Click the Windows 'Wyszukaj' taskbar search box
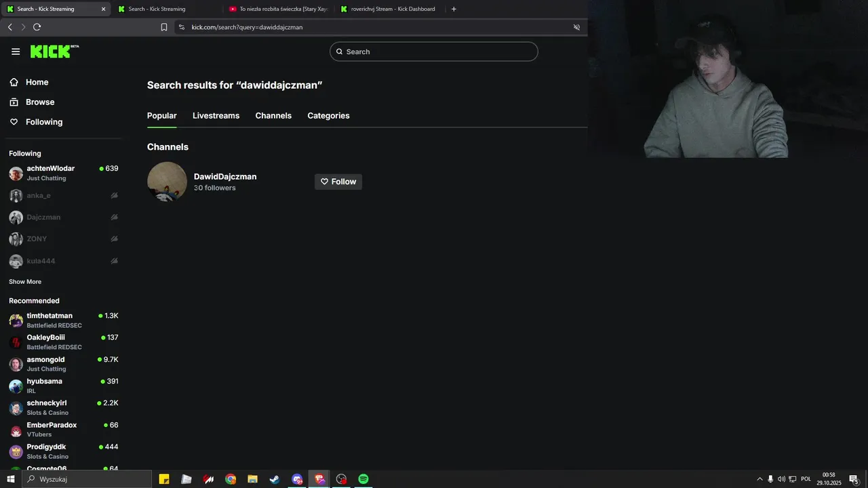The width and height of the screenshot is (868, 488). point(87,479)
